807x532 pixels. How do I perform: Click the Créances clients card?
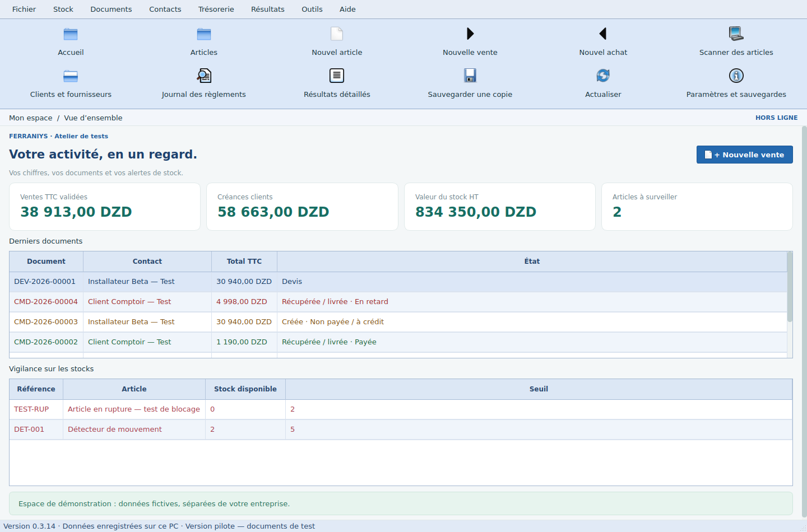(x=302, y=207)
